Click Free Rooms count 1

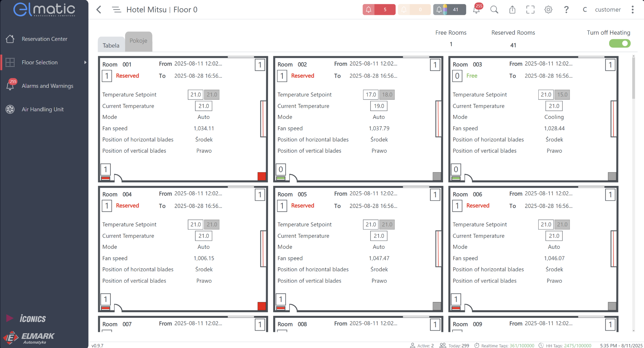(451, 44)
